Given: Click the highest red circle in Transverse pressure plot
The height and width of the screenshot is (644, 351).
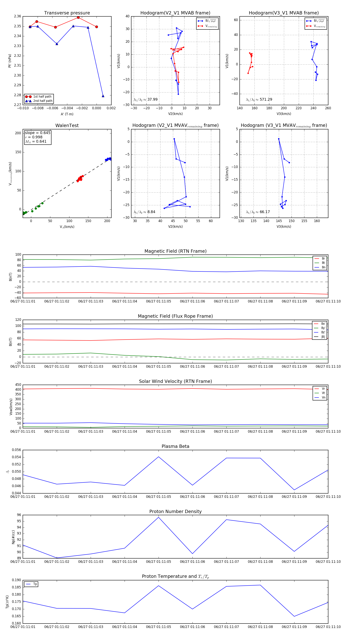Looking at the screenshot, I should coord(78,18).
